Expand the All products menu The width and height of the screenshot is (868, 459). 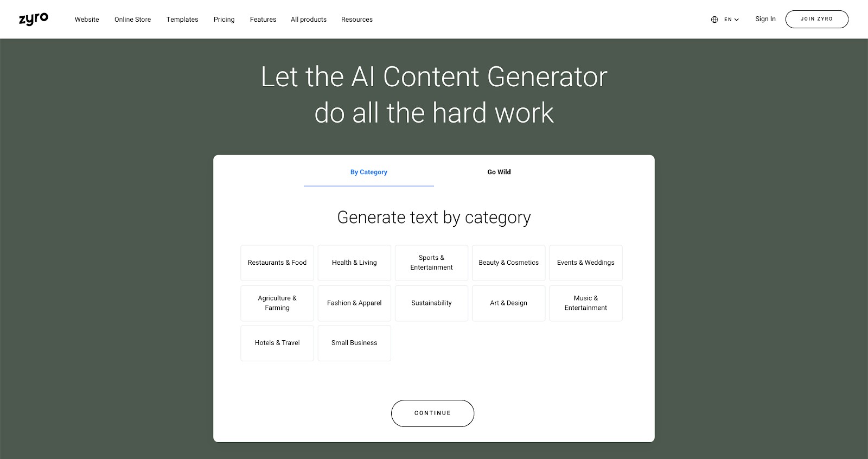point(309,20)
